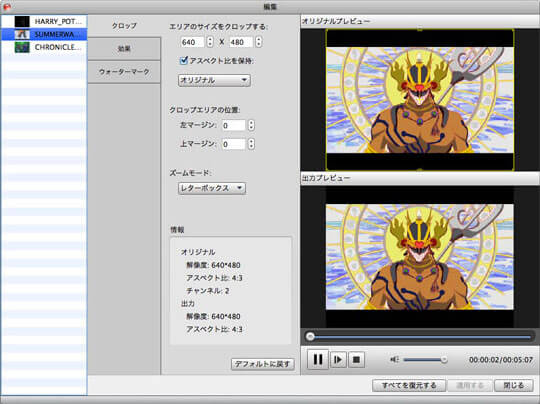Click the volume slider knob
Screen dimensions: 540x404
tap(444, 360)
